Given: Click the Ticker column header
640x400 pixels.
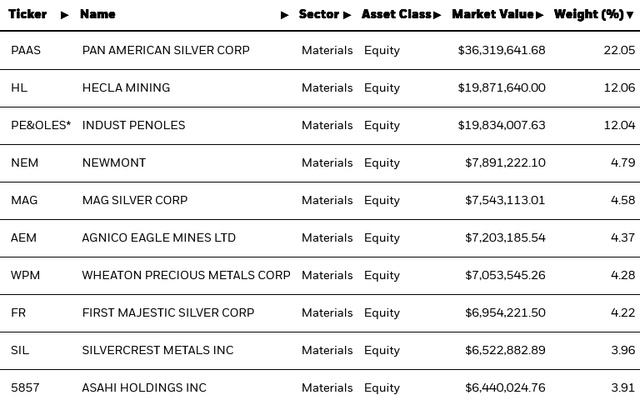Looking at the screenshot, I should 28,15.
